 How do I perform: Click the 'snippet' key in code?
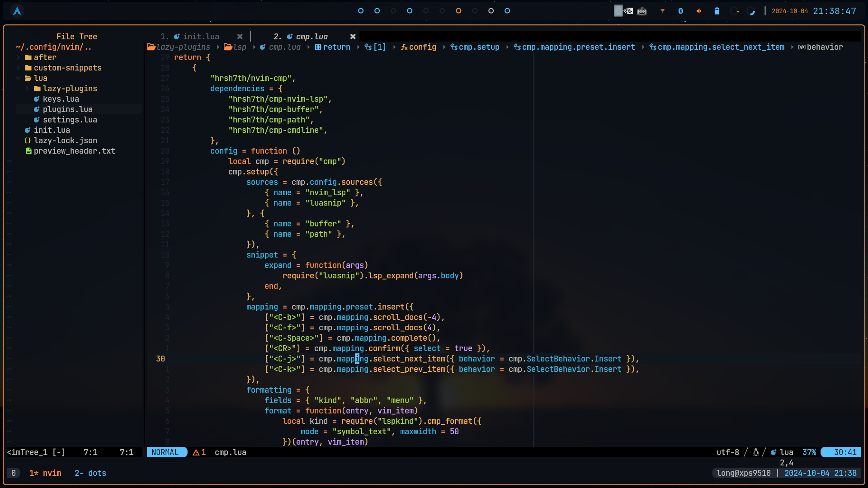[262, 255]
